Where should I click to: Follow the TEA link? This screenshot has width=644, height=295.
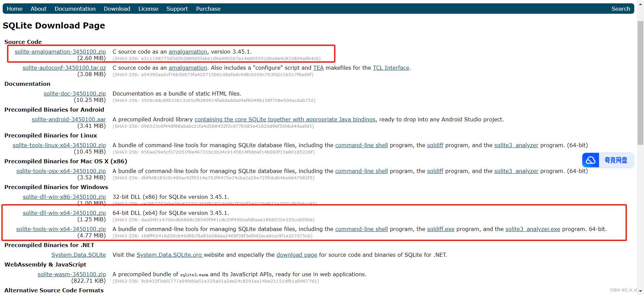tap(318, 68)
